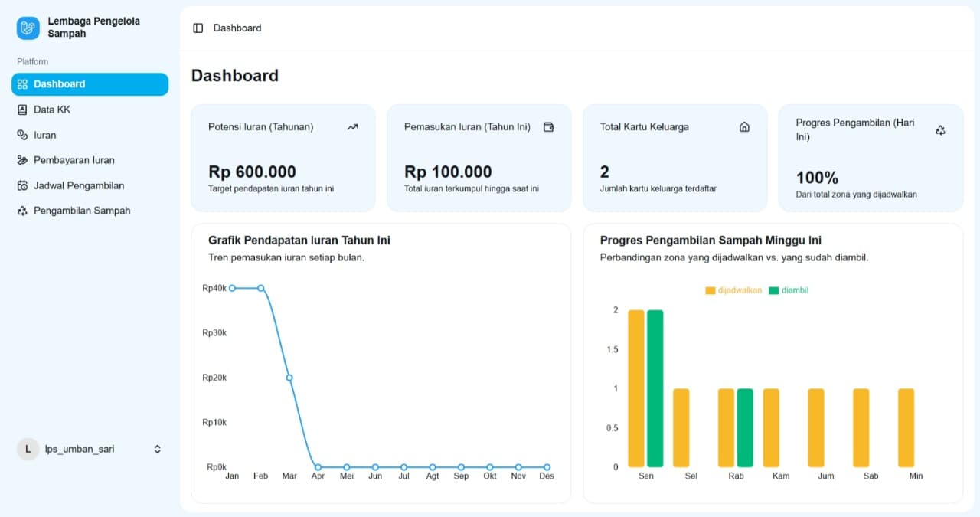Open the Iuran menu item
The image size is (980, 517).
90,135
